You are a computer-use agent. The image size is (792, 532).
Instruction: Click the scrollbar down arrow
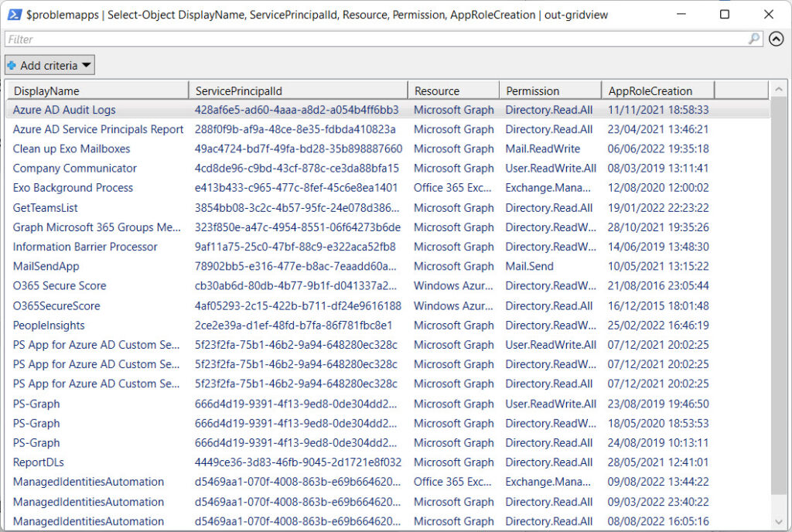tap(779, 522)
